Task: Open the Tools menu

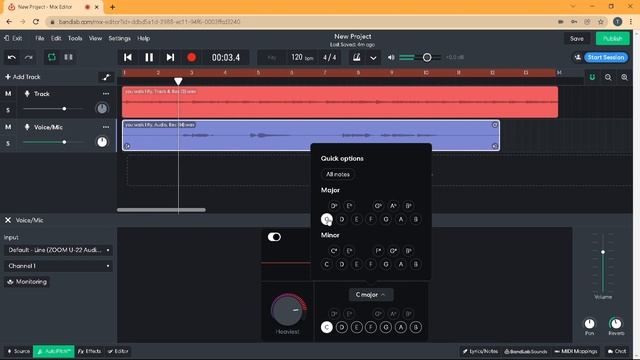Action: click(x=75, y=38)
